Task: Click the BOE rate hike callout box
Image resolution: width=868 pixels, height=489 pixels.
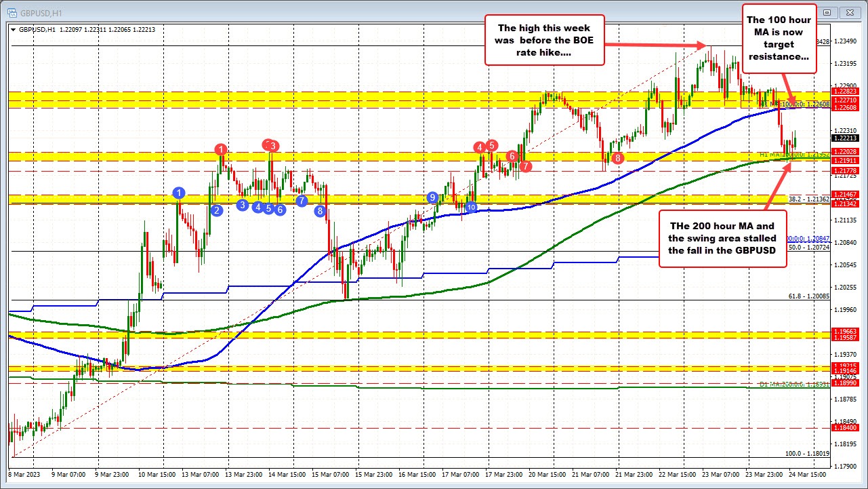Action: pyautogui.click(x=544, y=41)
